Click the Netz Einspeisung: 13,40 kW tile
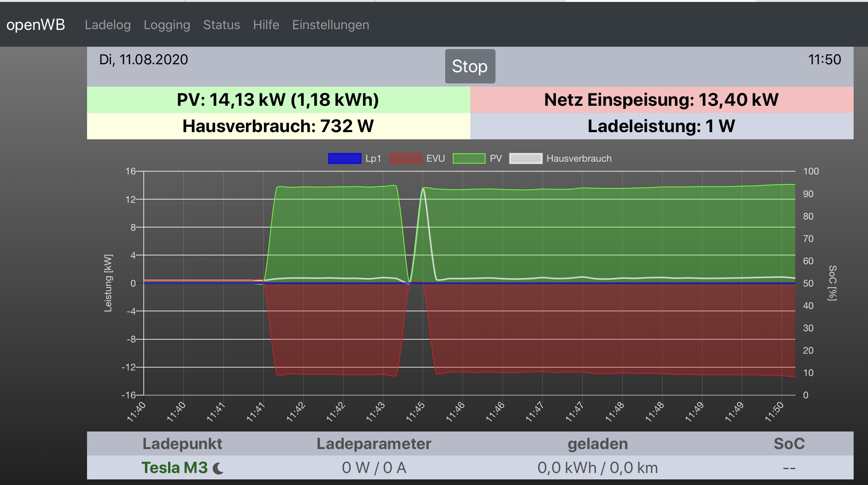The width and height of the screenshot is (868, 485). [x=662, y=100]
